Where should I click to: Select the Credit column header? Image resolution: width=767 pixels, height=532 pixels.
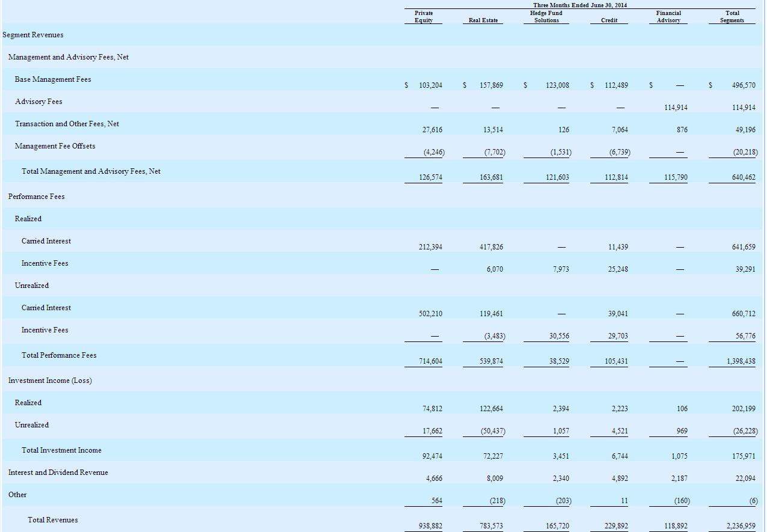pyautogui.click(x=608, y=19)
